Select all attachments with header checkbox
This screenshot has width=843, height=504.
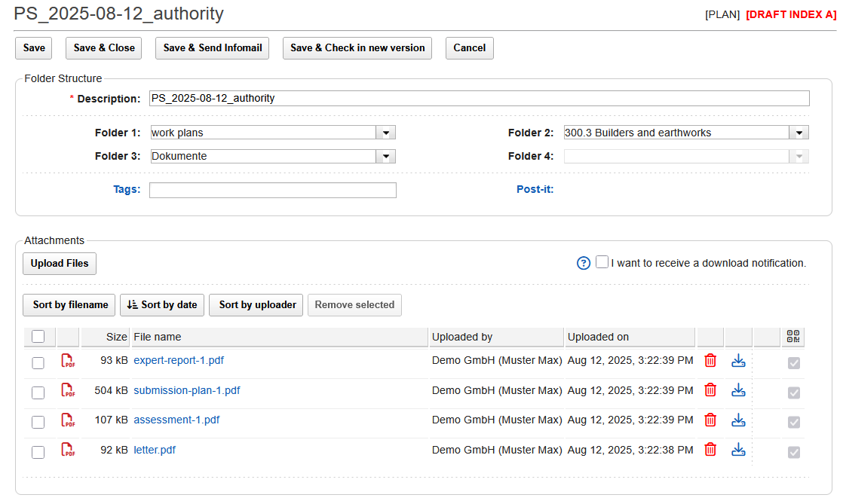[38, 337]
